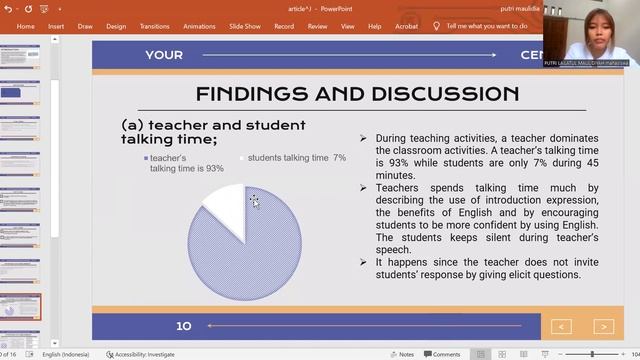Switch to Reading View icon
This screenshot has height=360, width=640.
[524, 354]
